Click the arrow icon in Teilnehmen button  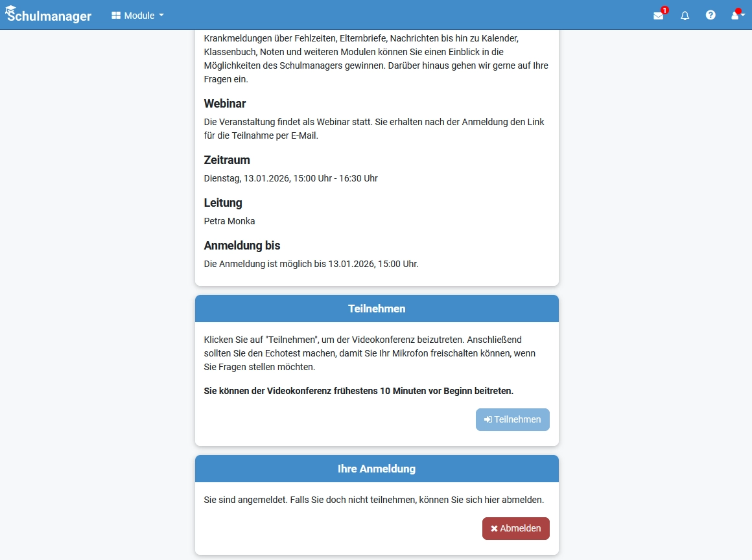tap(488, 419)
